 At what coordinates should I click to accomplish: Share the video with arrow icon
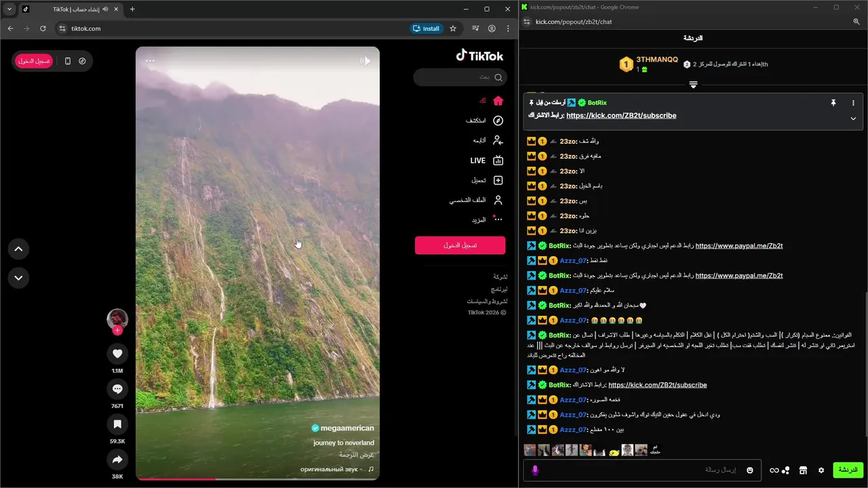tap(117, 460)
